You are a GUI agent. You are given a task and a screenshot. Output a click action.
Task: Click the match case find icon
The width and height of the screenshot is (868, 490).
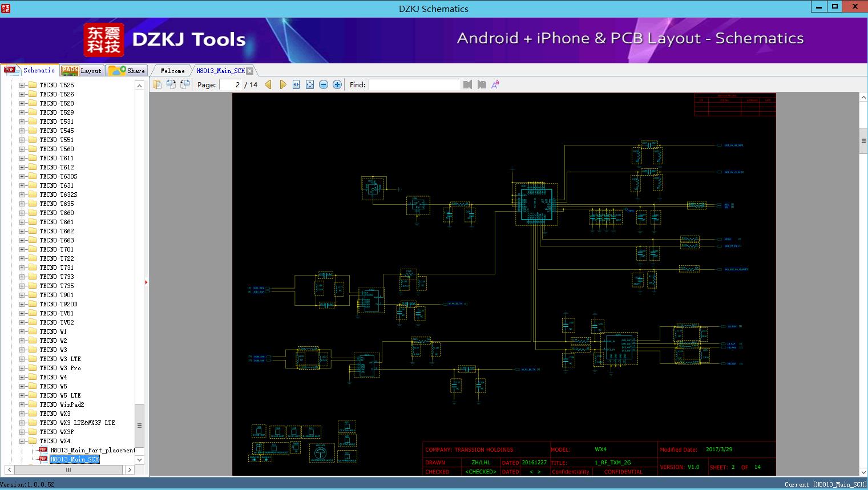495,84
